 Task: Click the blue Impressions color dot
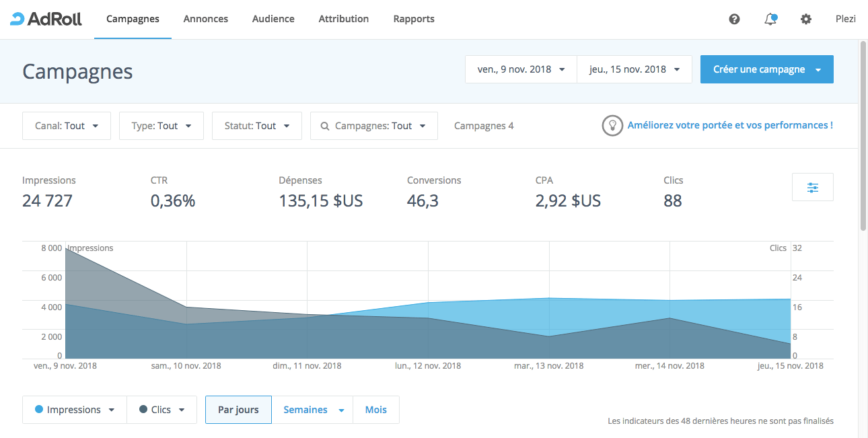pos(39,410)
